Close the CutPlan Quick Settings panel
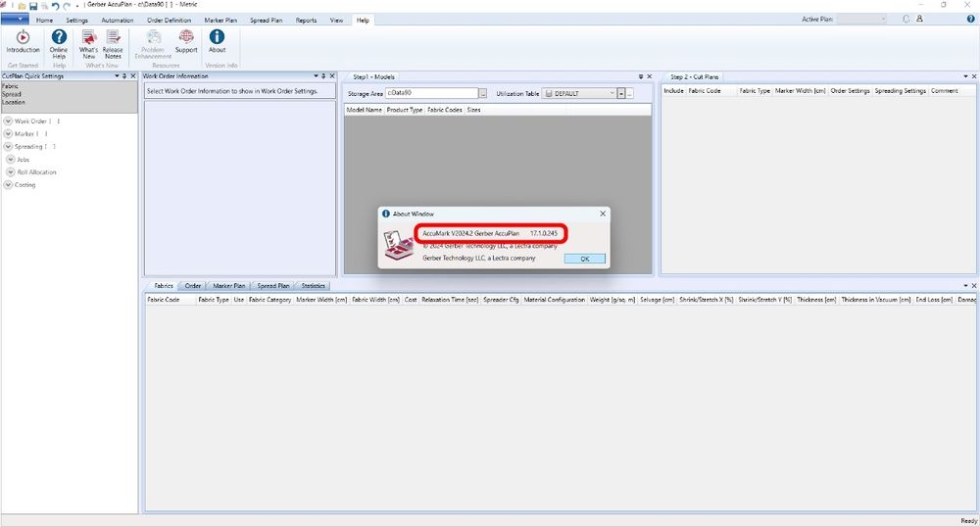 pyautogui.click(x=132, y=76)
